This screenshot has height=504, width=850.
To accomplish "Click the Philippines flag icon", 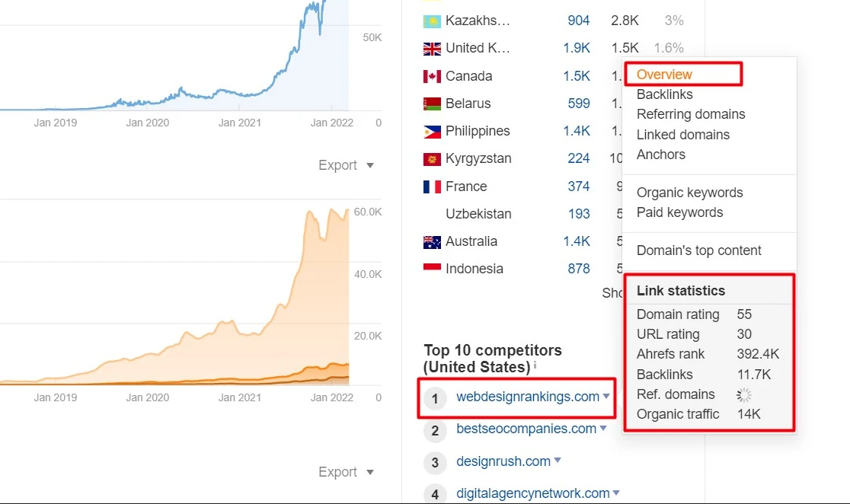I will [x=431, y=131].
